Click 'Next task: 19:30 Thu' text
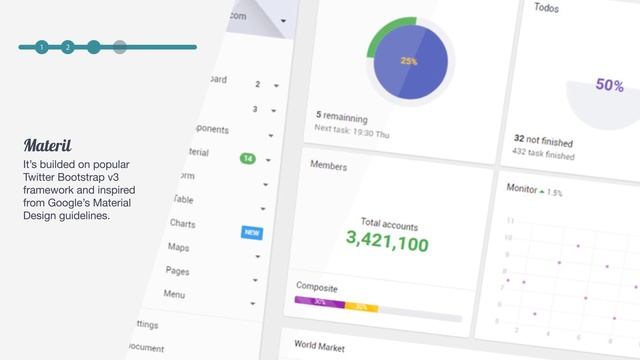The image size is (640, 360). [x=352, y=131]
